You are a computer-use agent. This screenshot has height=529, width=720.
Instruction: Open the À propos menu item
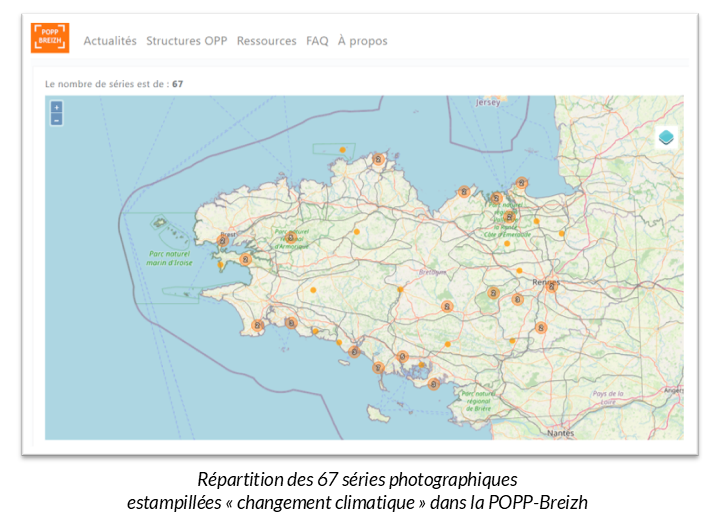[362, 41]
